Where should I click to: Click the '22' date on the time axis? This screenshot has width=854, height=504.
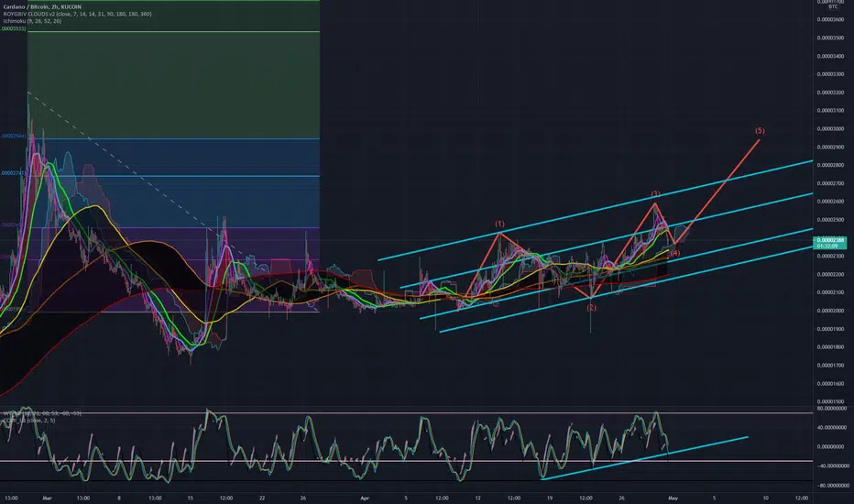tap(262, 498)
